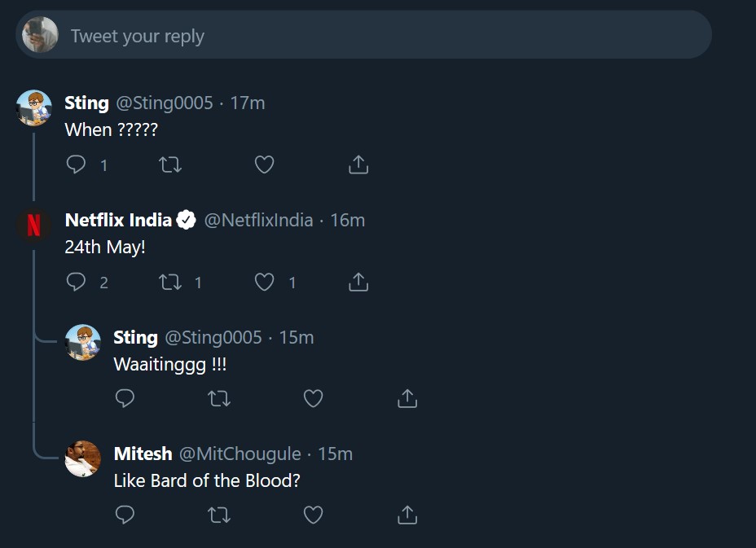Image resolution: width=756 pixels, height=548 pixels.
Task: Retweet Netflix India's "24th May!" tweet
Action: click(170, 282)
